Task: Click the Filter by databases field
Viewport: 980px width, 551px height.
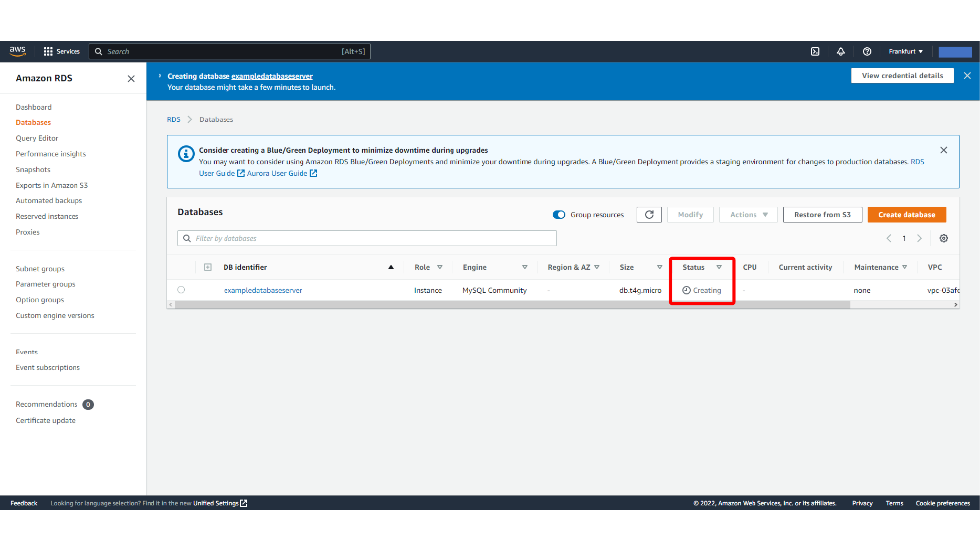Action: [367, 238]
